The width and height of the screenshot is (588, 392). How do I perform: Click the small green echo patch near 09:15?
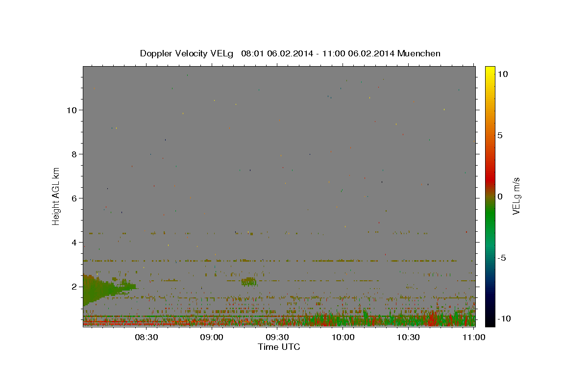tap(249, 281)
